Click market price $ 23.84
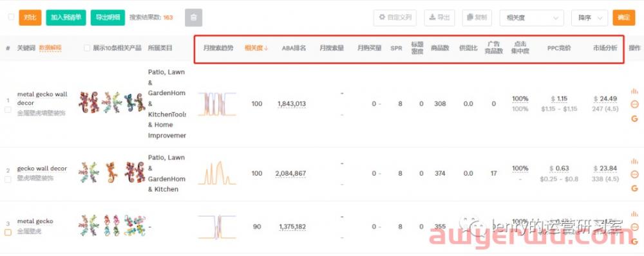This screenshot has height=256, width=644. click(x=605, y=169)
